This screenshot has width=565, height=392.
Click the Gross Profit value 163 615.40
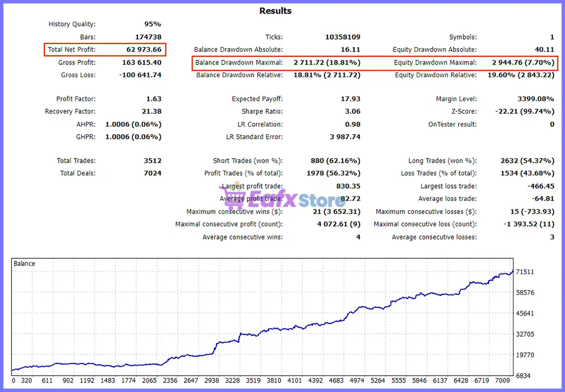point(142,62)
